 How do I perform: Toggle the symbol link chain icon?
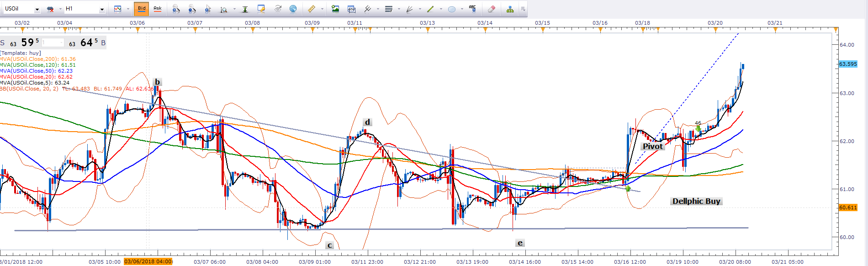50,9
